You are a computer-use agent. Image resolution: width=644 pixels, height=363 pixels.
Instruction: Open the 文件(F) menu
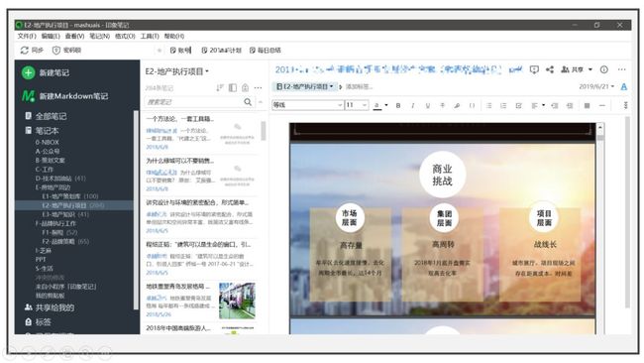pyautogui.click(x=27, y=36)
